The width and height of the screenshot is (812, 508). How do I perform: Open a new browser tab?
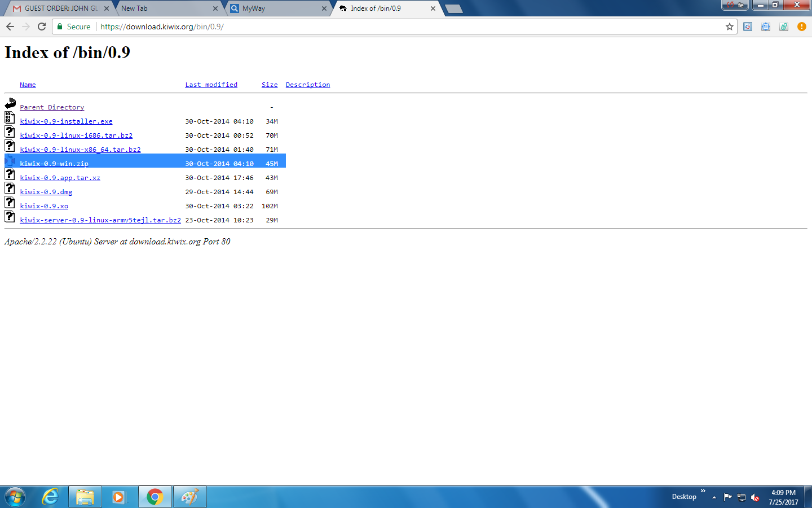[454, 8]
